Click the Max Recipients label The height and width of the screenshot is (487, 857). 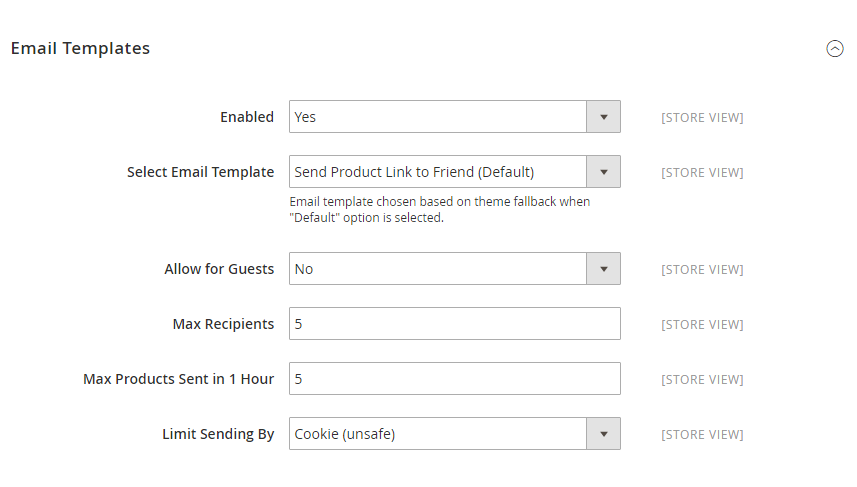[223, 324]
